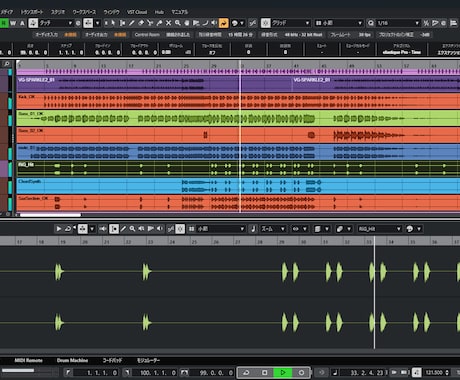
Task: Click the play audition icon in lower editor toolbar
Action: coord(58,229)
